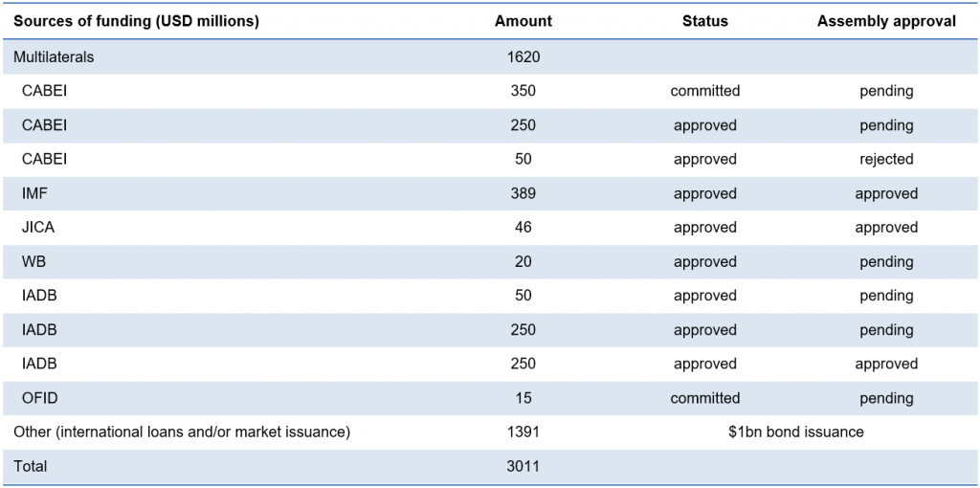The image size is (980, 488).
Task: Select the "$1bn bond issuance" cell
Action: click(x=795, y=432)
